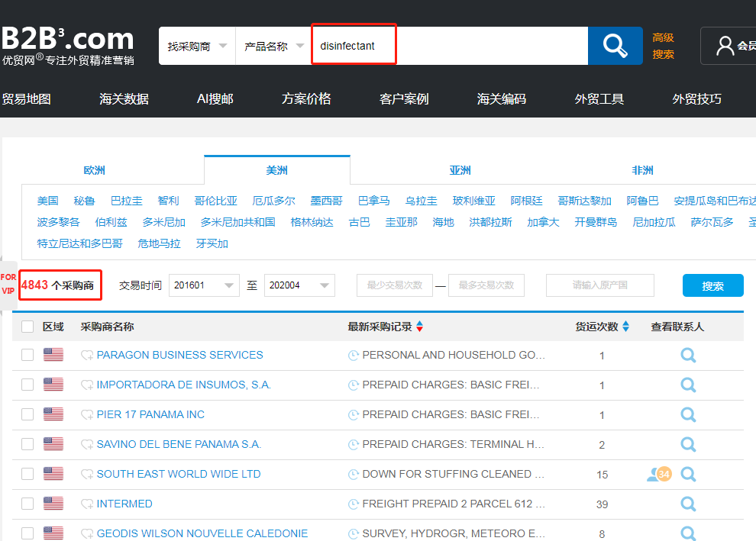The image size is (756, 541).
Task: Click the disinfectant search input field
Action: point(451,47)
